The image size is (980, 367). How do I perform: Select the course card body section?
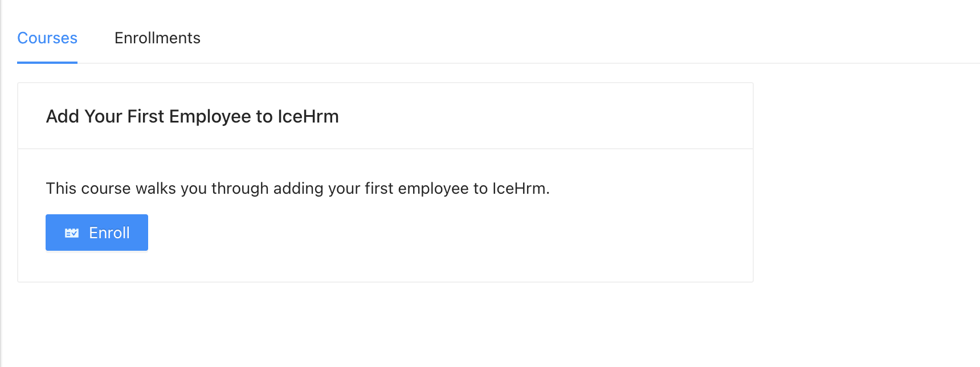(386, 214)
